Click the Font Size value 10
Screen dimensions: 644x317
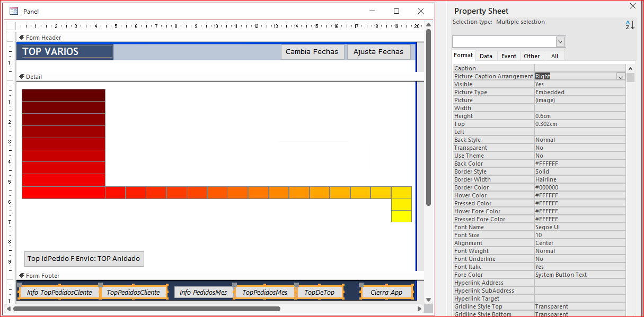click(x=579, y=235)
